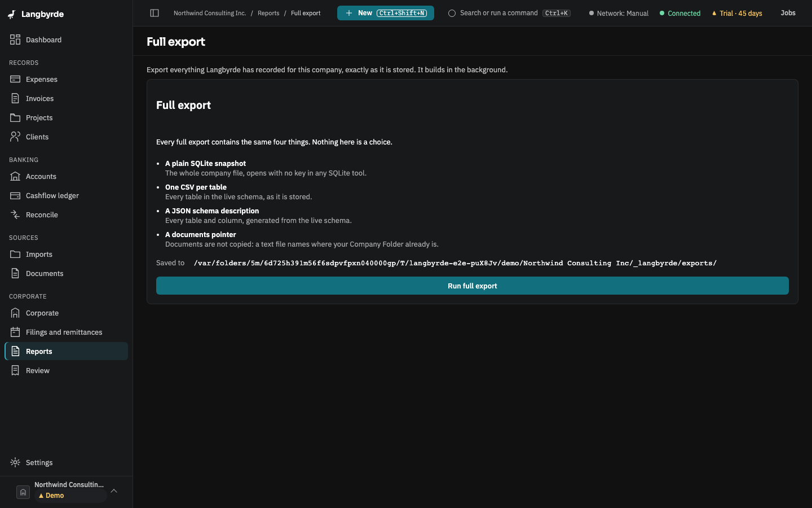Toggle the sidebar panel icon
812x508 pixels.
click(x=155, y=13)
